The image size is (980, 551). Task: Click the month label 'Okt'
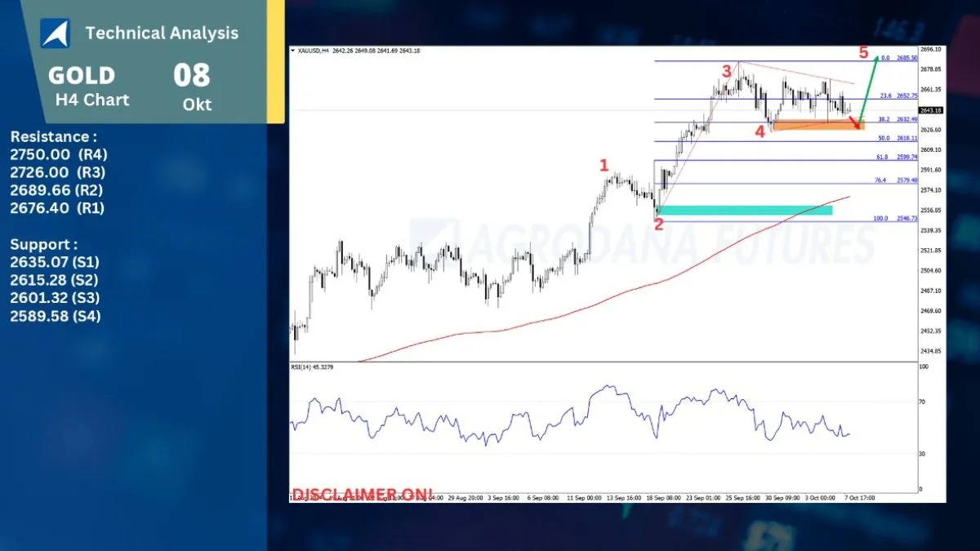[x=198, y=105]
